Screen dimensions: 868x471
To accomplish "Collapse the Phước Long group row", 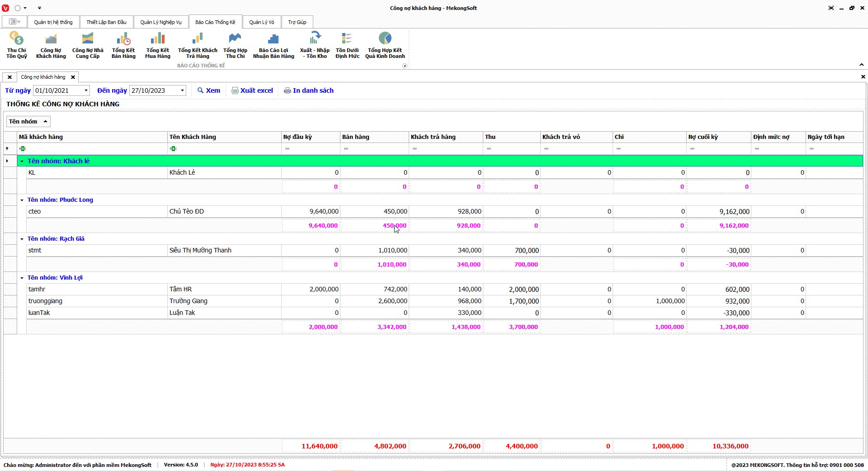I will [x=22, y=200].
